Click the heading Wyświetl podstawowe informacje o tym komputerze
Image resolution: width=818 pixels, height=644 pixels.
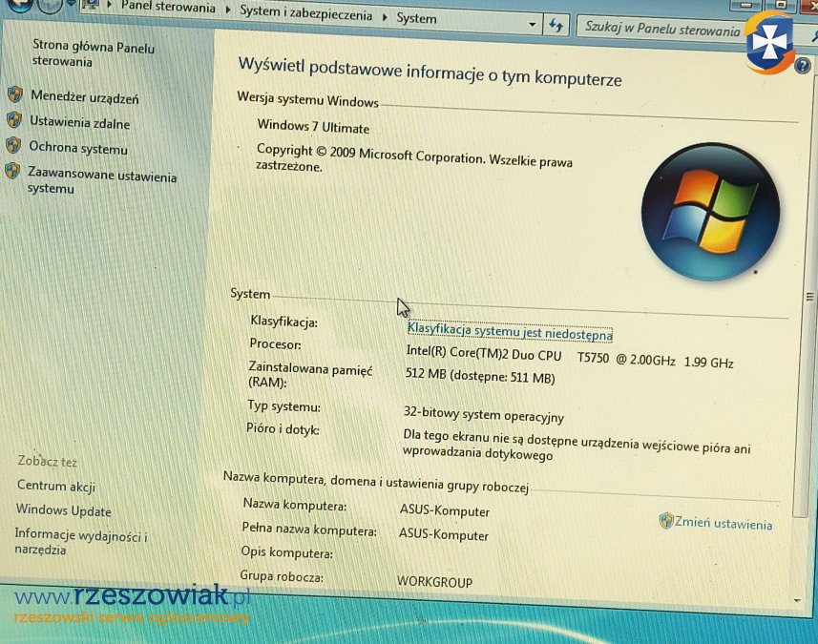tap(430, 72)
